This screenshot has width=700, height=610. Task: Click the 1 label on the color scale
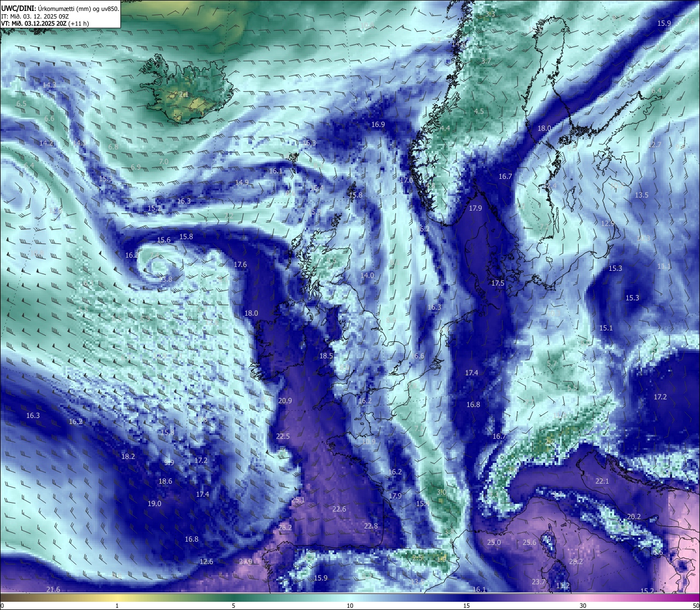(117, 606)
